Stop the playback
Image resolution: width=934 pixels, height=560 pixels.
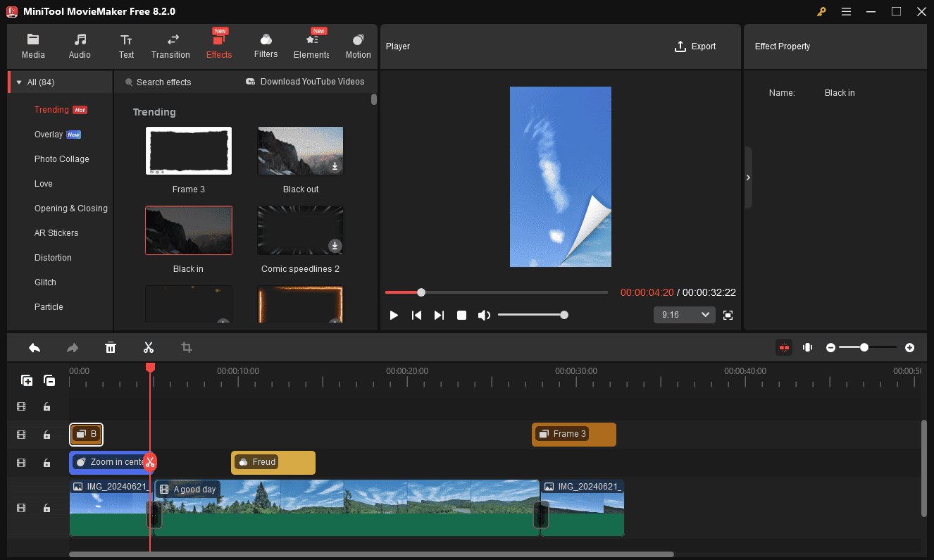461,315
